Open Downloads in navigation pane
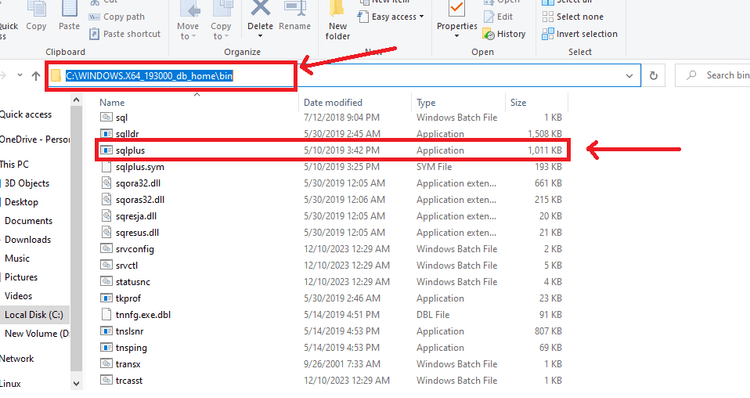Image resolution: width=750 pixels, height=398 pixels. click(28, 239)
